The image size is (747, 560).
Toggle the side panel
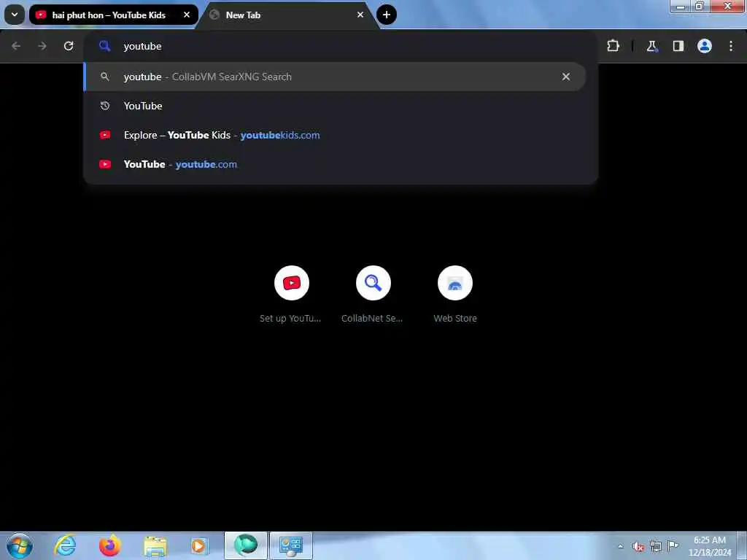(x=678, y=46)
